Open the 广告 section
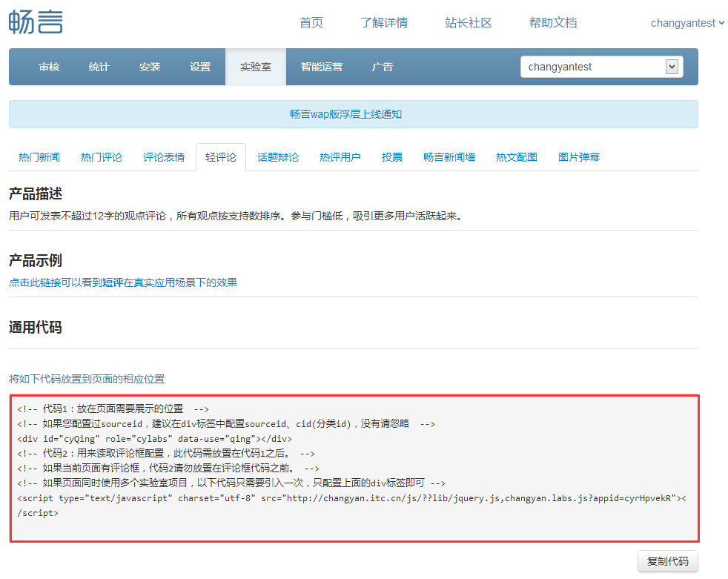Image resolution: width=728 pixels, height=579 pixels. pyautogui.click(x=383, y=67)
